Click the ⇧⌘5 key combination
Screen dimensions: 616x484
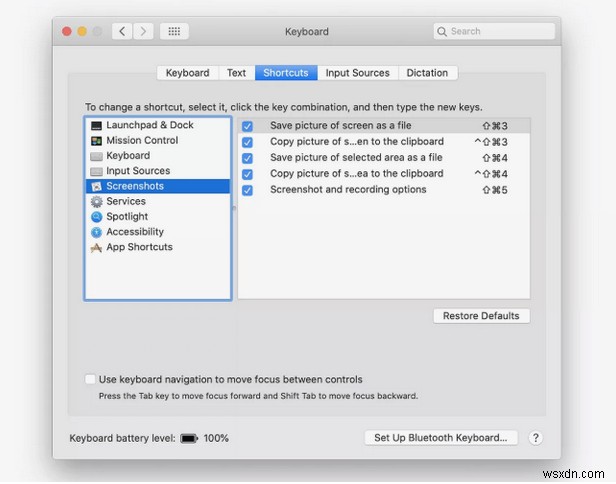(495, 190)
